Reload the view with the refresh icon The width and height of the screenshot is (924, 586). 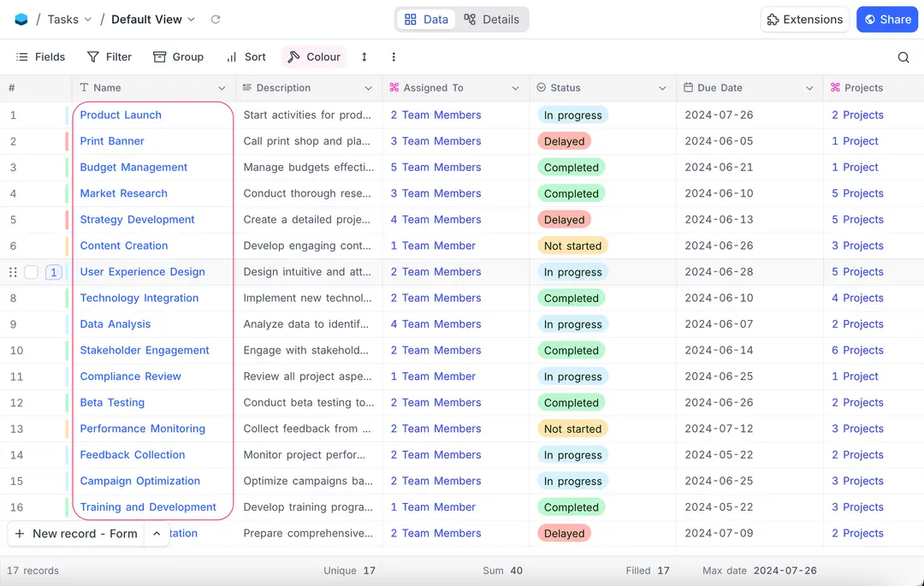pos(216,20)
